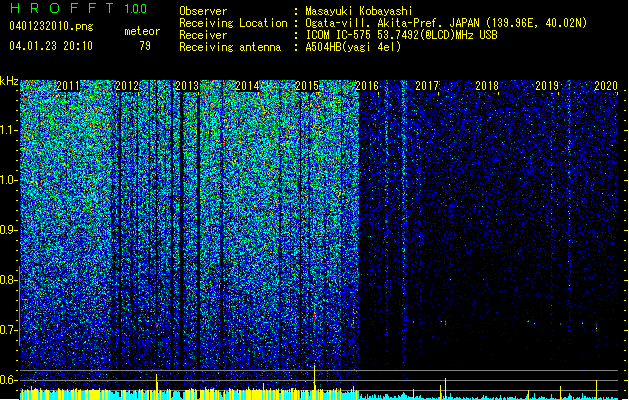Click the 2020 time marker
Screen dimensions: 629x400
pos(606,86)
